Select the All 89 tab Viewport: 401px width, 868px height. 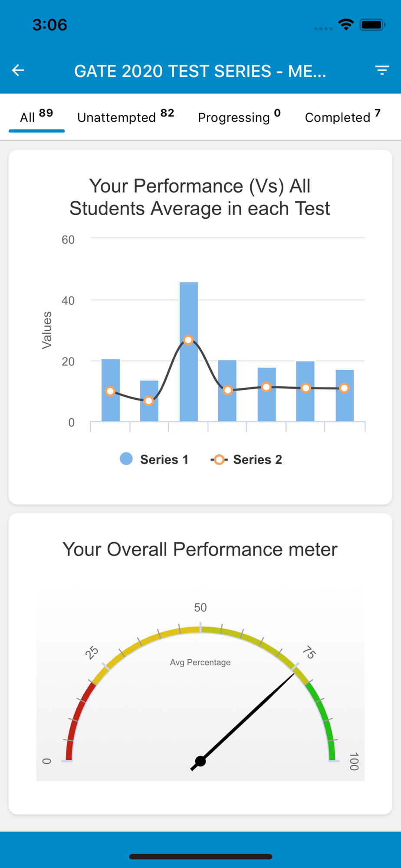[36, 117]
